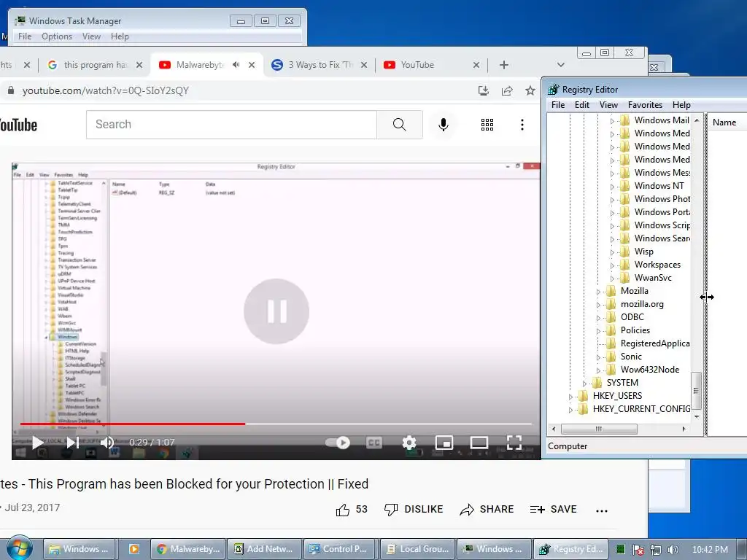Click the install/download icon in address bar
Viewport: 747px width, 560px height.
(x=484, y=90)
